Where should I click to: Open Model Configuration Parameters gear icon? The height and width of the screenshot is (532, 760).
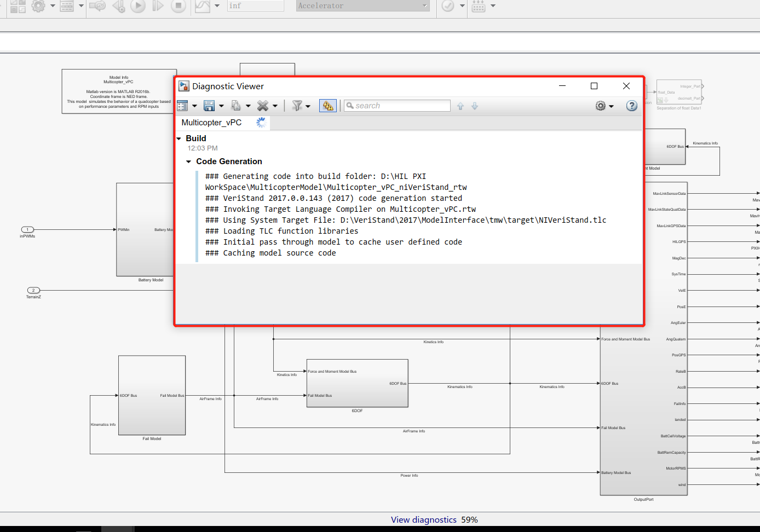tap(38, 6)
